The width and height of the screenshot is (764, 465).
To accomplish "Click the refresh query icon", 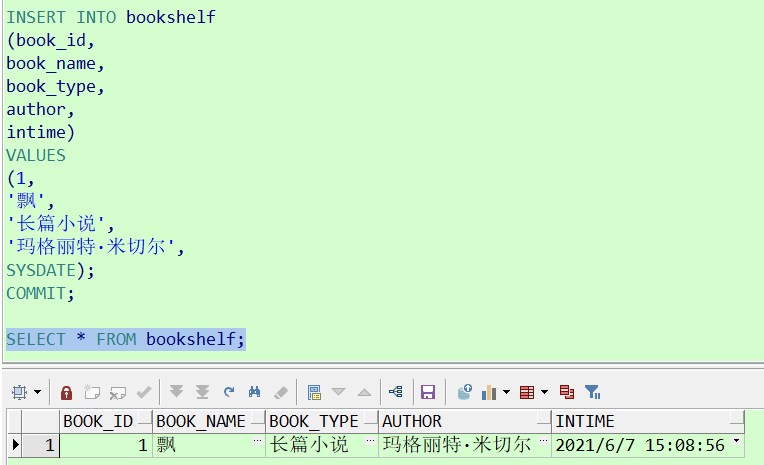I will (229, 392).
